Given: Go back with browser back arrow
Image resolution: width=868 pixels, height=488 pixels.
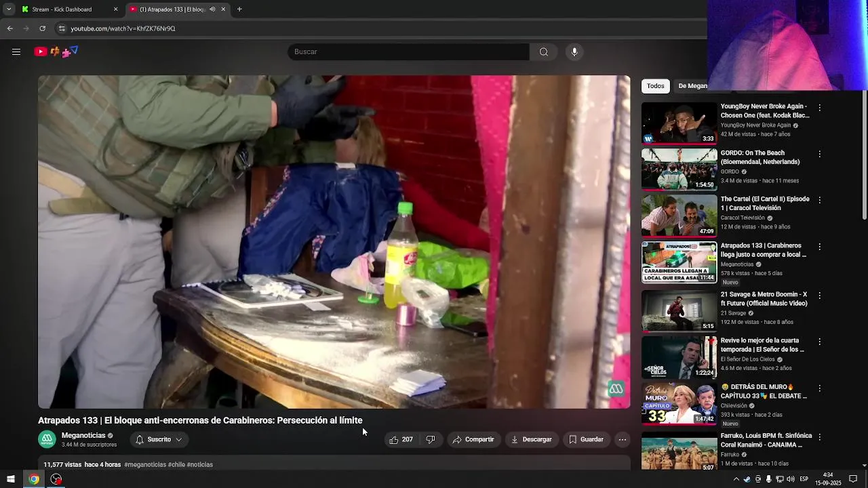Looking at the screenshot, I should [x=9, y=28].
